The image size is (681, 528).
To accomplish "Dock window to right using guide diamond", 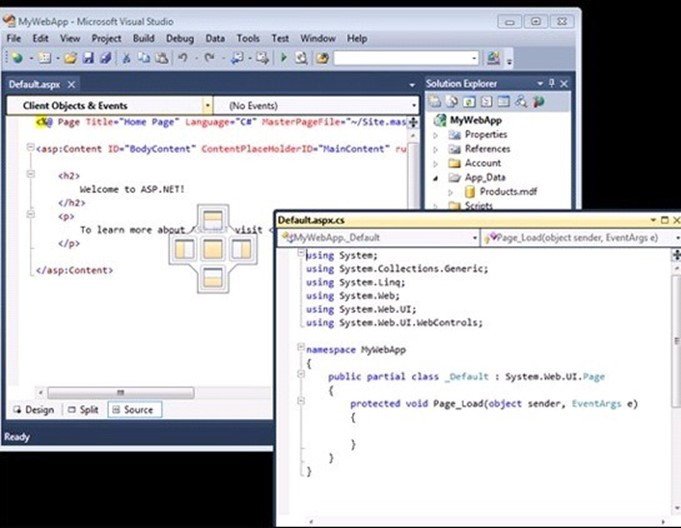I will 241,250.
